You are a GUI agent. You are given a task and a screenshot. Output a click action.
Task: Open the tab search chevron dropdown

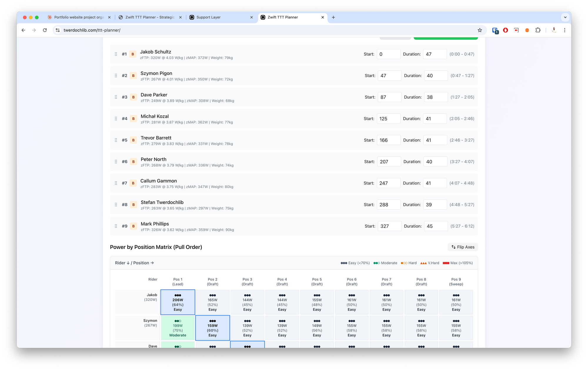[x=565, y=17]
